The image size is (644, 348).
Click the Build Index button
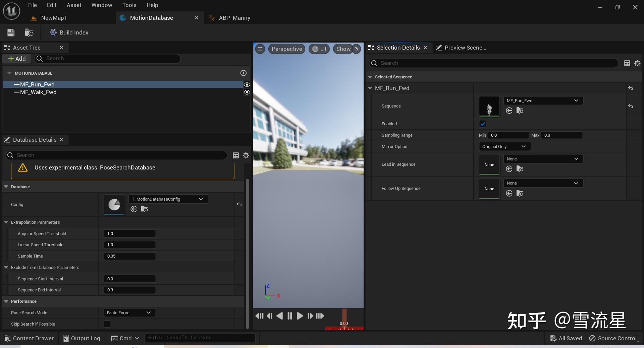click(69, 32)
